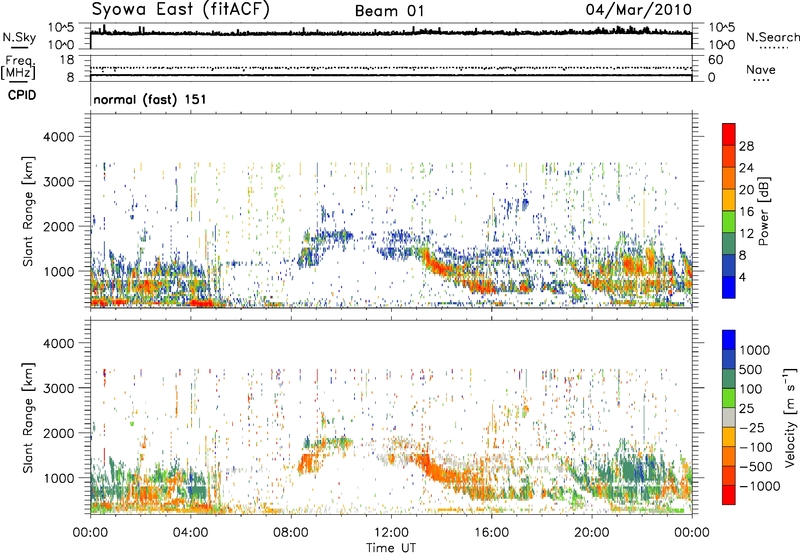The image size is (800, 554).
Task: Click the "18" tick on the frequency axis
Action: click(66, 60)
